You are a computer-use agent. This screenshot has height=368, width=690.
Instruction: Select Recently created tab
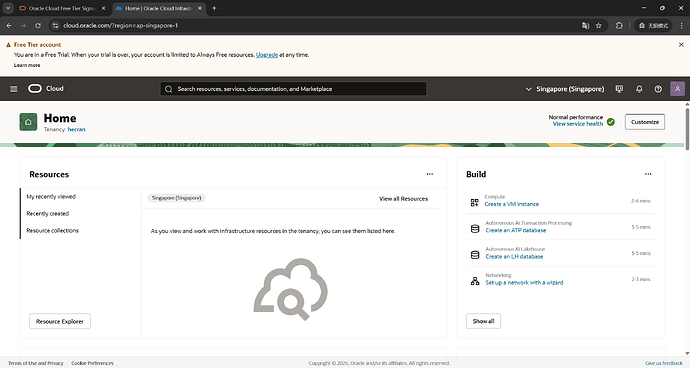click(48, 213)
